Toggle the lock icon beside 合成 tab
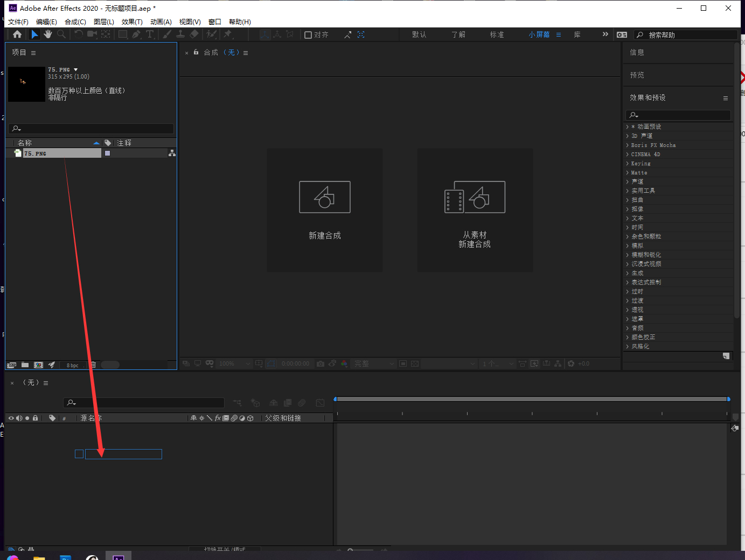The image size is (745, 560). pos(196,52)
